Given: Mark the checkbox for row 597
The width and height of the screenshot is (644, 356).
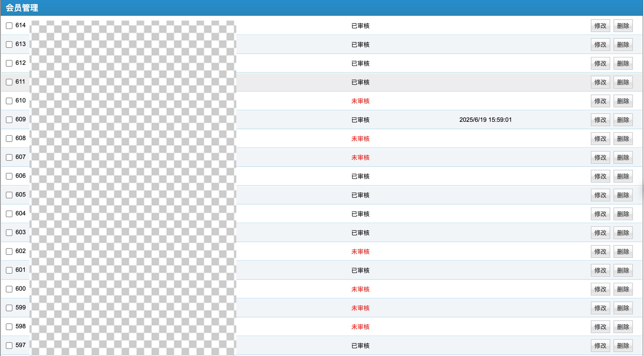Looking at the screenshot, I should pos(9,346).
